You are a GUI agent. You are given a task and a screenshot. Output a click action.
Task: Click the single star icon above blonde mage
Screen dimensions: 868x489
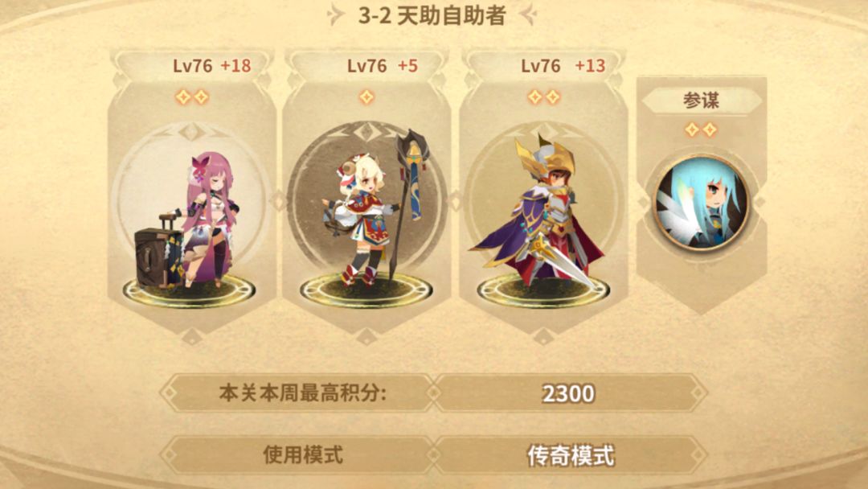(366, 97)
